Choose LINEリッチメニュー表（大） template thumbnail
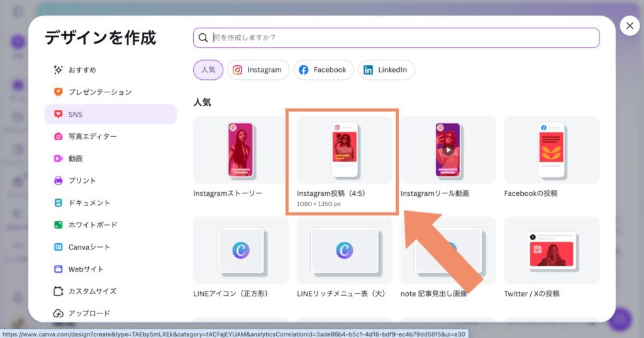 point(344,250)
